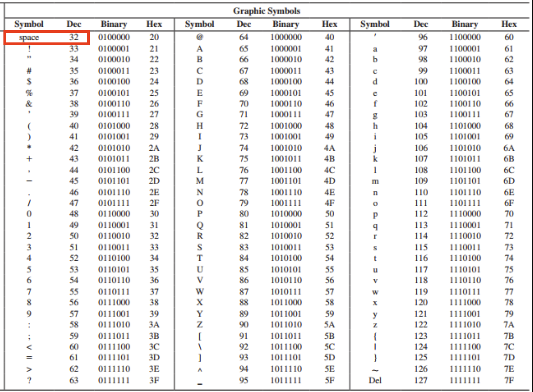This screenshot has height=392, width=533.
Task: Click the lowercase m symbol
Action: pyautogui.click(x=375, y=181)
